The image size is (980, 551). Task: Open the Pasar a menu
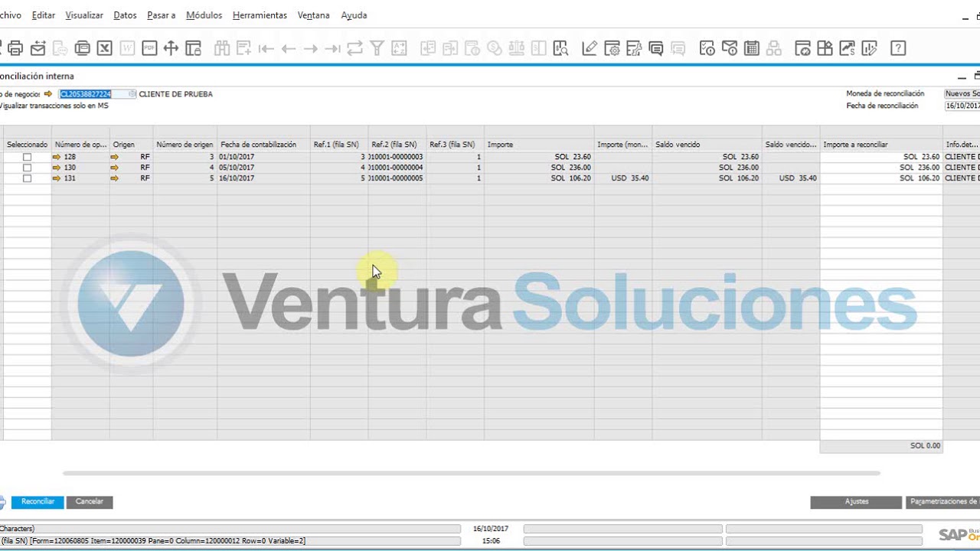click(162, 15)
